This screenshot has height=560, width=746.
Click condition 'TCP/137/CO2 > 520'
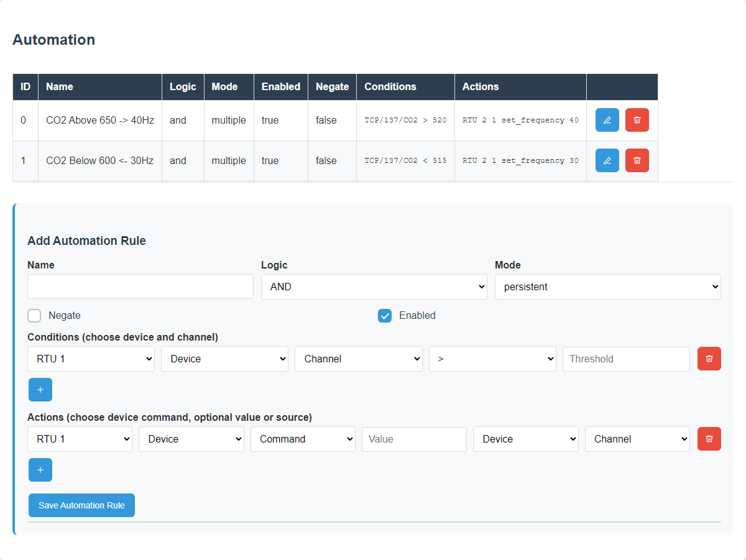click(x=405, y=120)
